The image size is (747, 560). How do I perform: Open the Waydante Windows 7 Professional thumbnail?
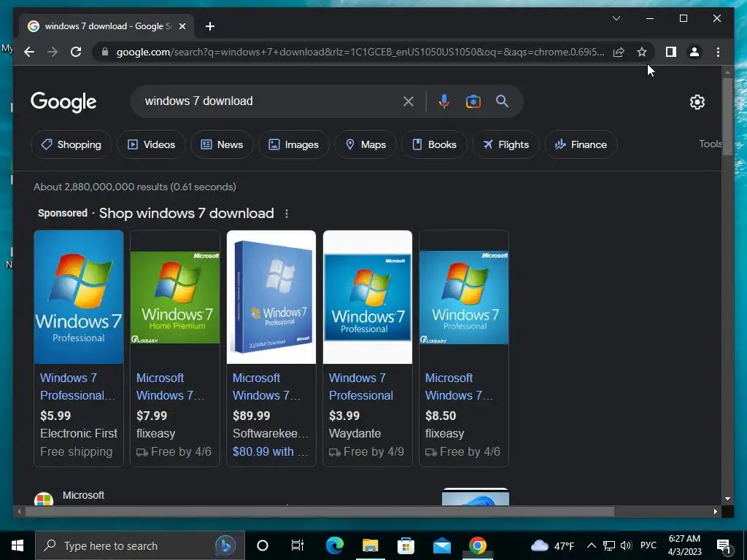click(x=368, y=297)
